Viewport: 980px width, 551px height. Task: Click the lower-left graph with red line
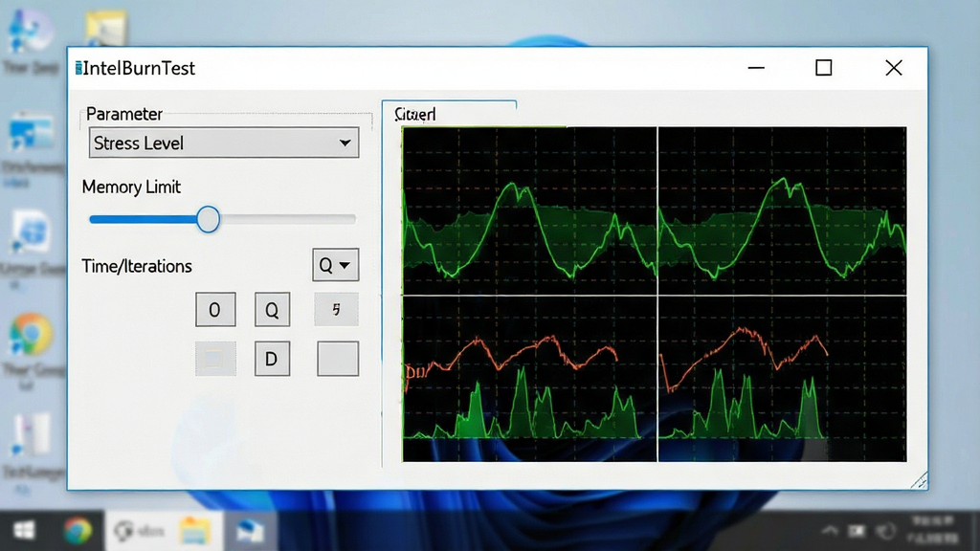[529, 379]
